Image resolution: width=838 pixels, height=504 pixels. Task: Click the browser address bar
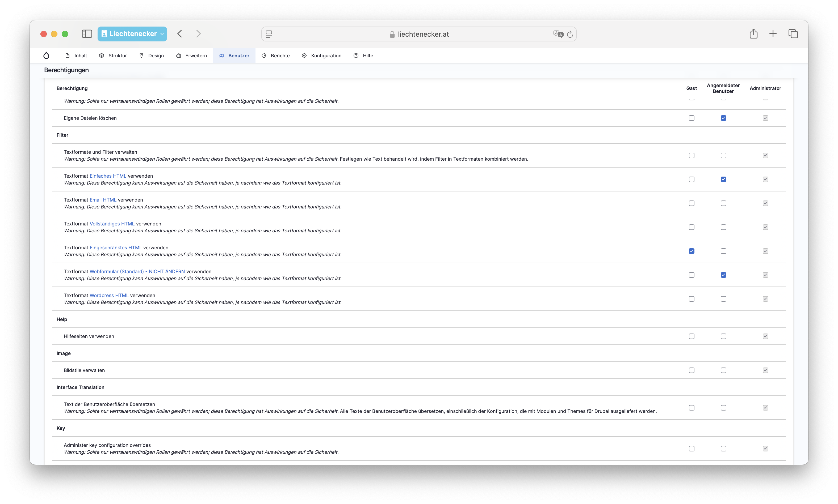(x=419, y=34)
